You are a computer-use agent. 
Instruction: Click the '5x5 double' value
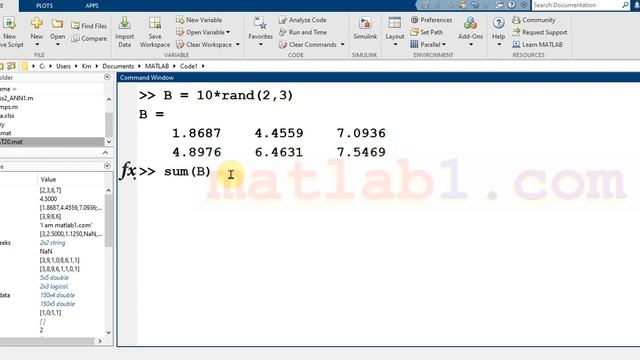pos(54,278)
